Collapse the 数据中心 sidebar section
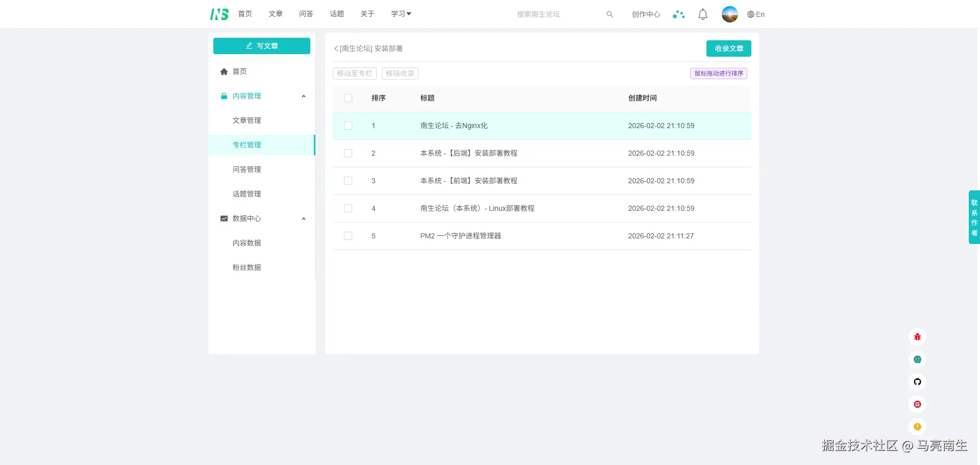980x465 pixels. (304, 218)
